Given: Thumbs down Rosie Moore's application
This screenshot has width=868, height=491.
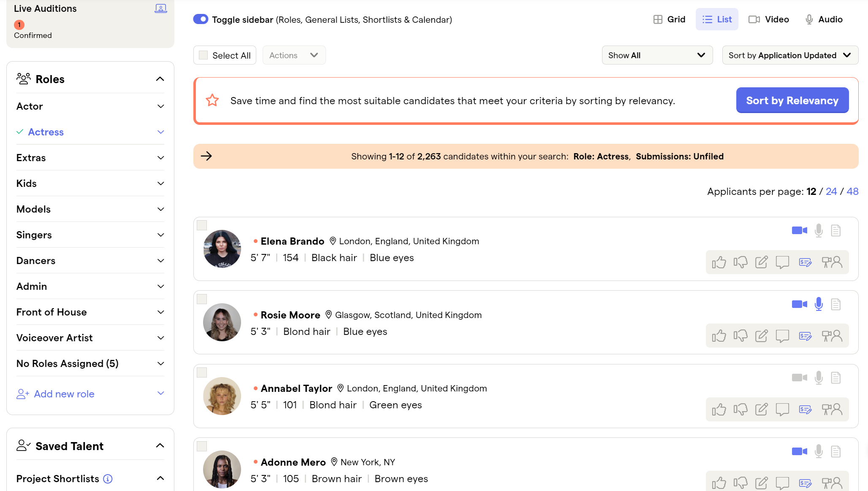Looking at the screenshot, I should (741, 335).
